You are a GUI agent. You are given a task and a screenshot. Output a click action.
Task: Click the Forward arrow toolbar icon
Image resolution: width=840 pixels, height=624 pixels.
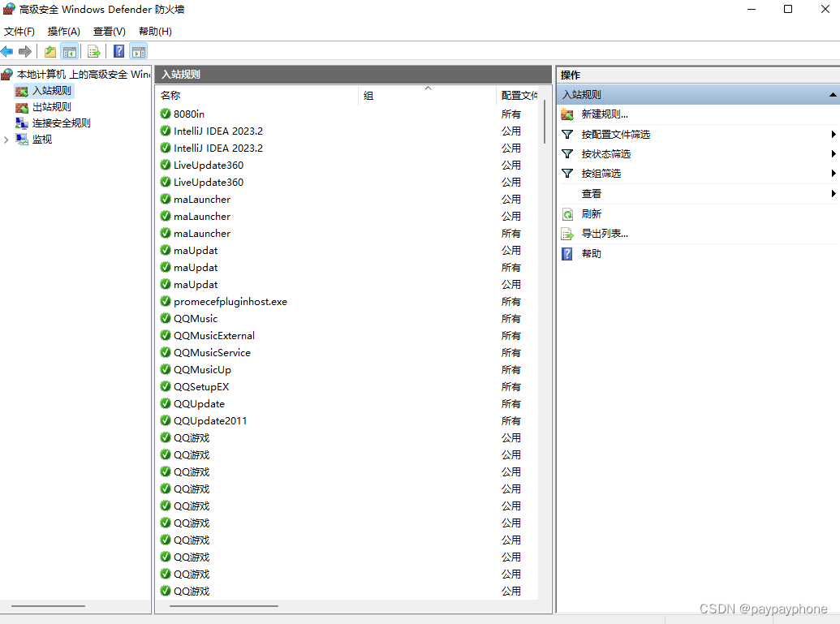tap(24, 51)
